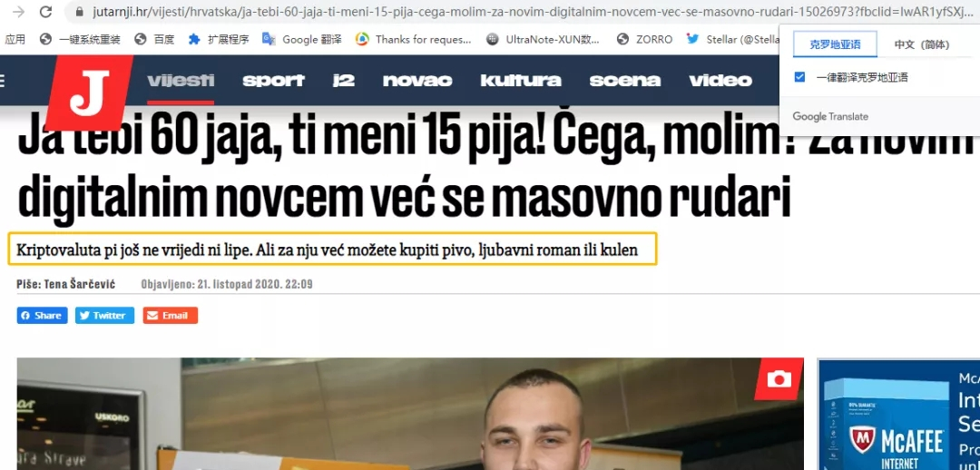Open the camera gallery icon on the photo
The height and width of the screenshot is (470, 980).
click(x=779, y=378)
